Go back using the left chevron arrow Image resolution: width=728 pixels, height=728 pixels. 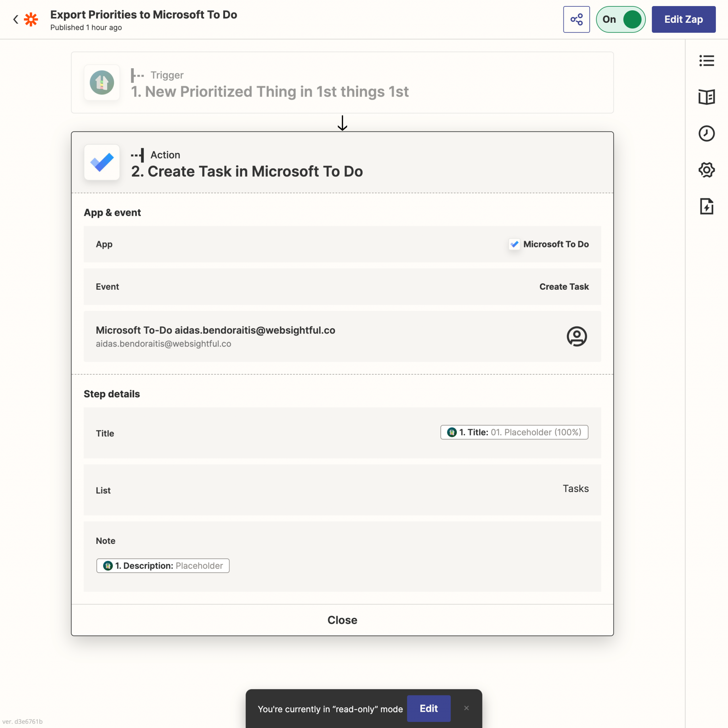click(15, 19)
